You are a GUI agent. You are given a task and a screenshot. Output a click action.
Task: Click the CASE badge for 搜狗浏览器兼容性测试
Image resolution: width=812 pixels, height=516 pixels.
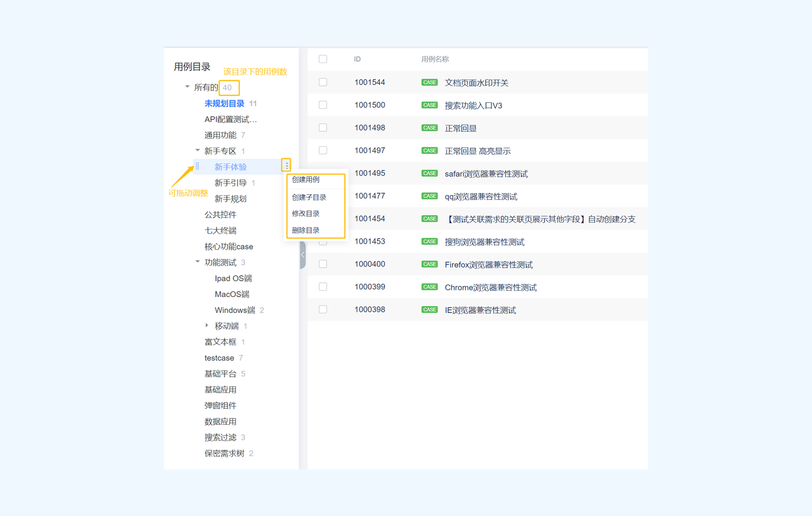click(x=429, y=241)
